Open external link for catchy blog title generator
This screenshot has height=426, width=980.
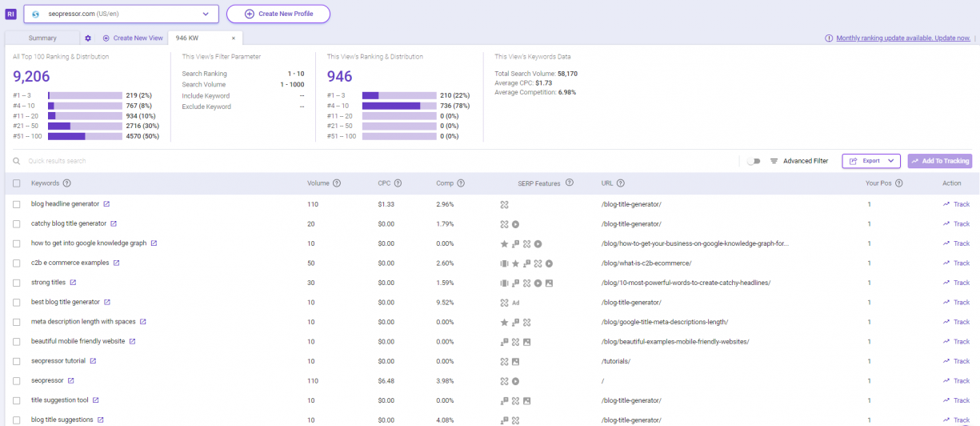tap(114, 223)
